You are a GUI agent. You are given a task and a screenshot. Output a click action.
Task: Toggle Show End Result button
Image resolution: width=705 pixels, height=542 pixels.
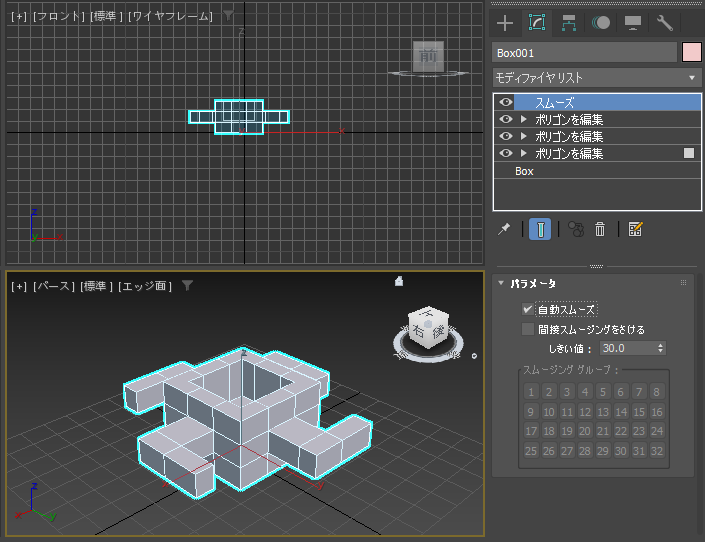point(540,229)
